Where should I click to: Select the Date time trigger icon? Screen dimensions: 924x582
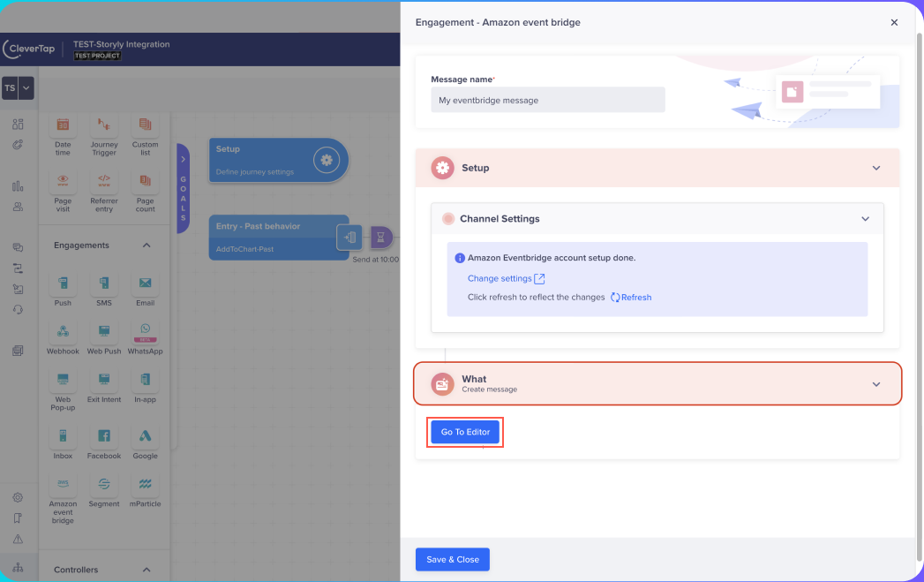(63, 125)
